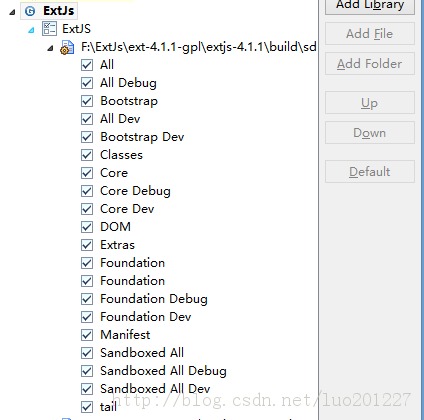
Task: Click the Add Library button
Action: point(370,5)
